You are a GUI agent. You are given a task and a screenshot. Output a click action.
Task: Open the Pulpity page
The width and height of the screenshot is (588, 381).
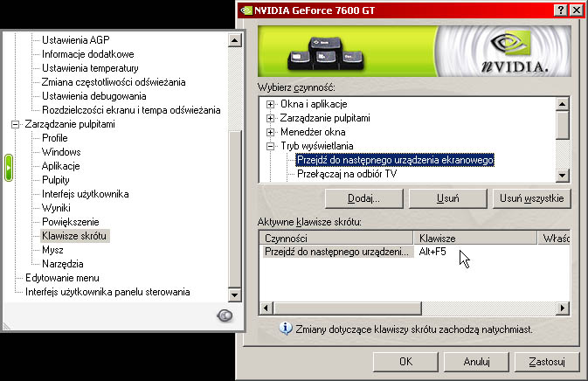56,180
